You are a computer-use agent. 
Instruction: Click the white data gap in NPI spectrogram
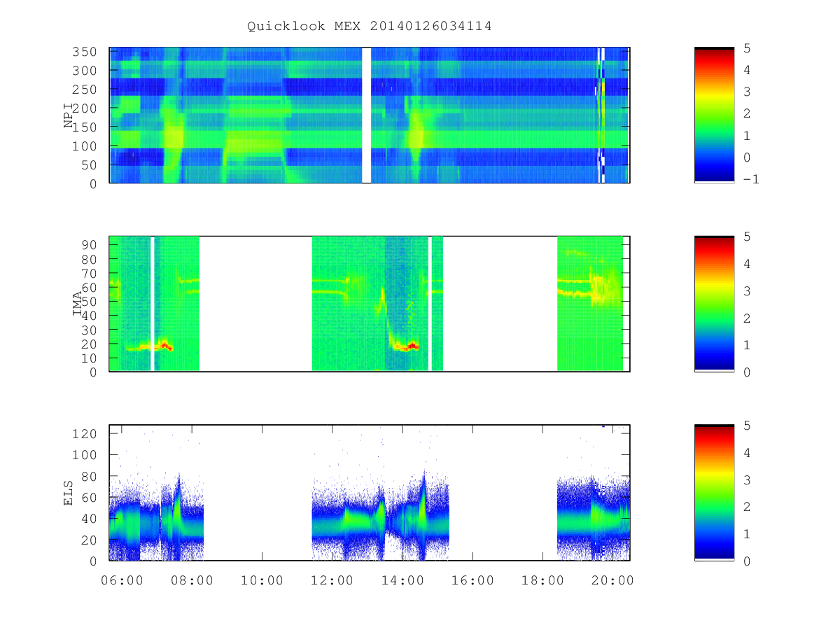coord(366,115)
